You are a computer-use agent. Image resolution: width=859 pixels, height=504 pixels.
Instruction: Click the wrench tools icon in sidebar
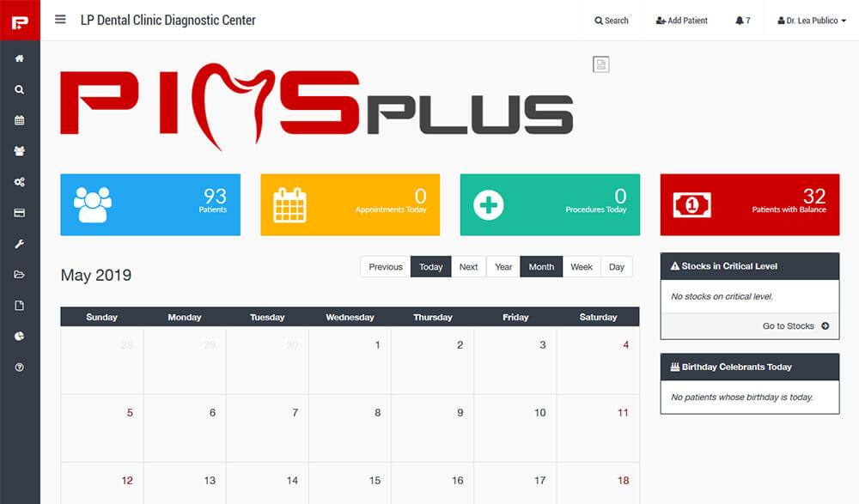(x=19, y=244)
